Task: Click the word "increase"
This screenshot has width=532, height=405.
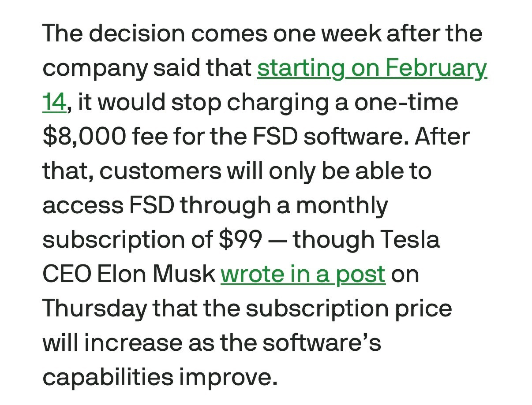Action: 133,343
